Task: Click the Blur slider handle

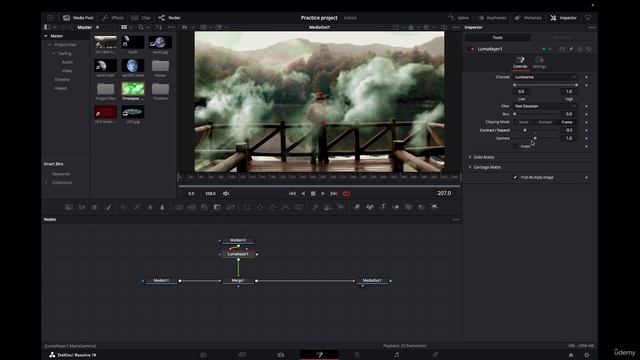Action: [x=515, y=114]
